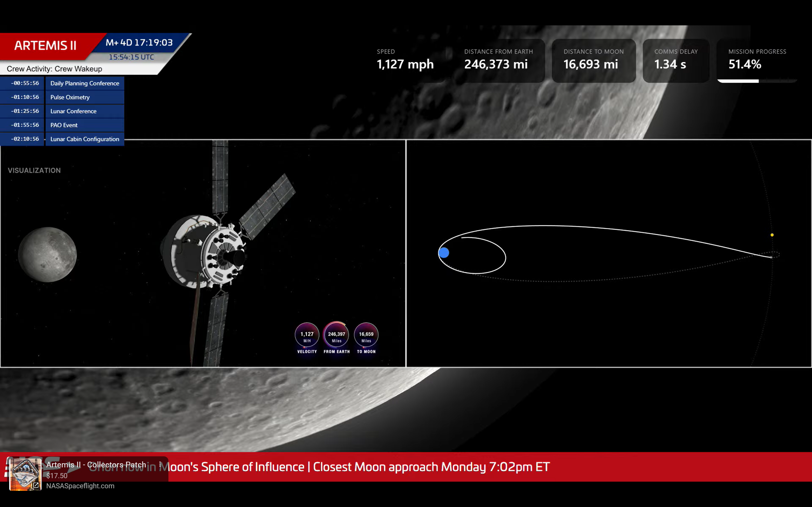Click the Artemis II - Collectors Patch title
The image size is (812, 507).
[x=96, y=465]
